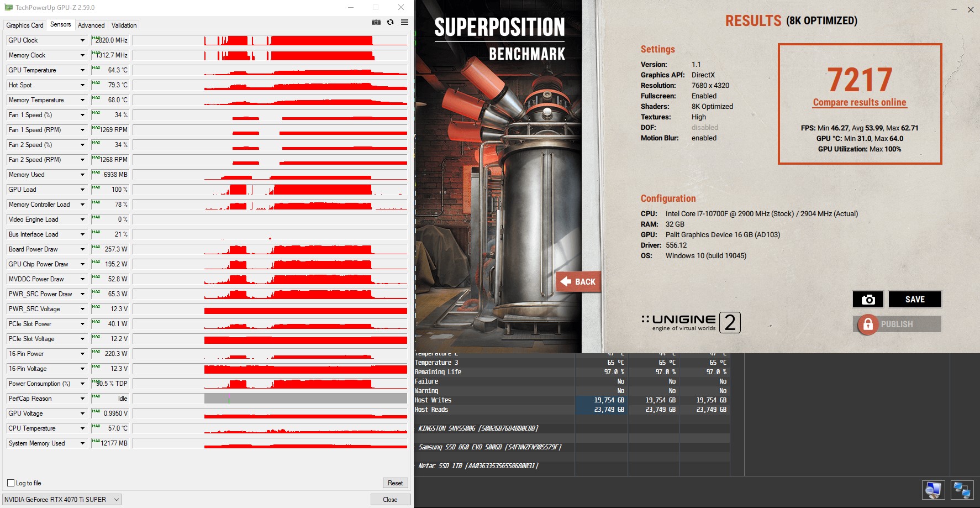Click the Reset button in GPU-Z
The image size is (980, 508).
point(395,483)
